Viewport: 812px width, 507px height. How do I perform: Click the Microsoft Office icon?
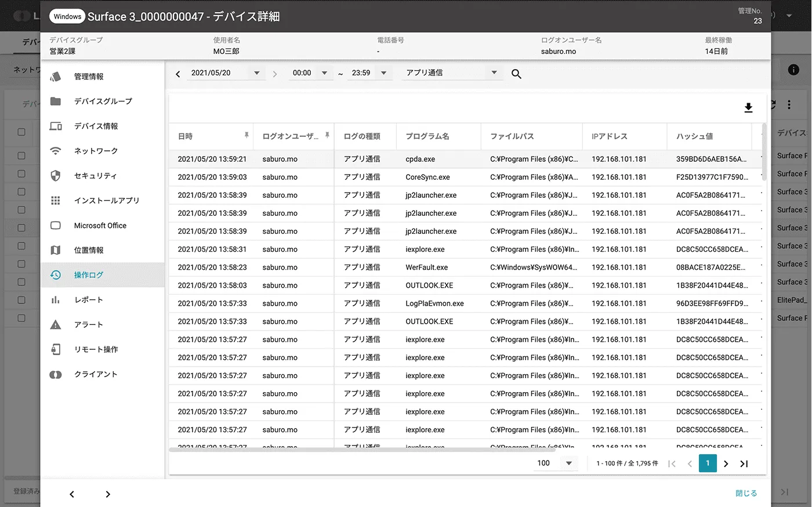pyautogui.click(x=56, y=225)
